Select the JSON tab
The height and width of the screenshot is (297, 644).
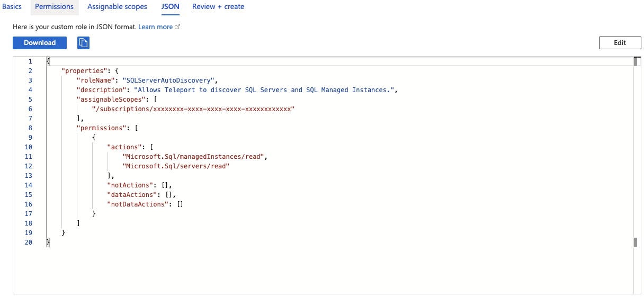point(170,7)
